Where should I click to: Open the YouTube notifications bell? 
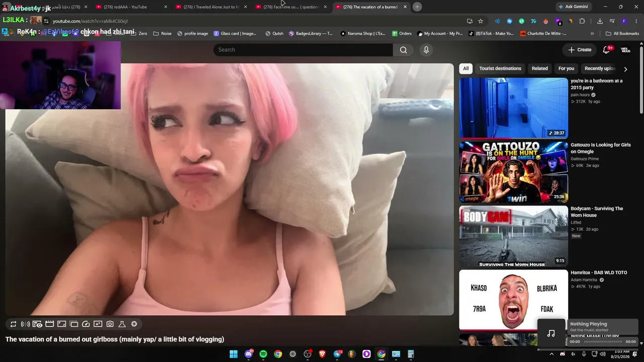[x=606, y=50]
